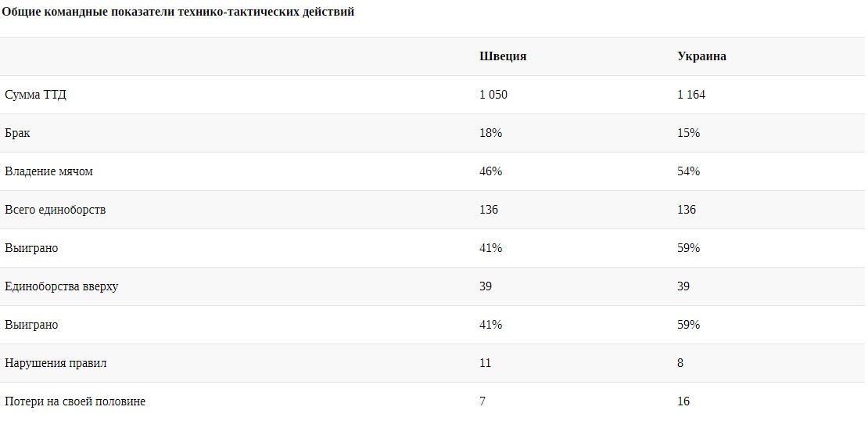Click Sweden's 46% possession value
The width and height of the screenshot is (868, 421).
pos(490,171)
